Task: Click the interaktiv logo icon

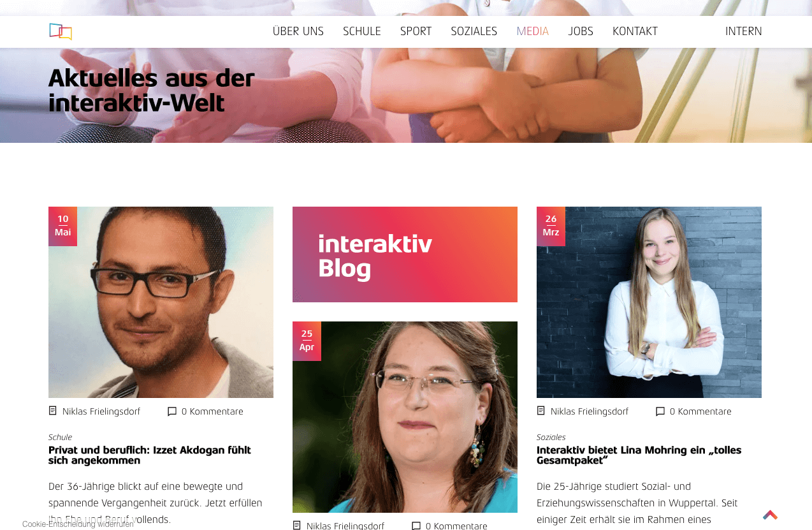Action: point(61,31)
